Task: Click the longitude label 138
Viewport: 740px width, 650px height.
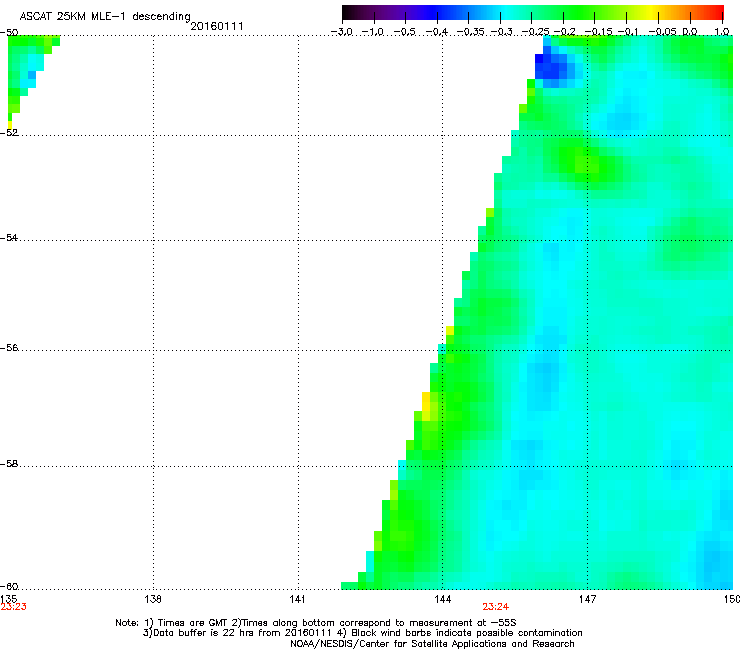Action: click(153, 599)
